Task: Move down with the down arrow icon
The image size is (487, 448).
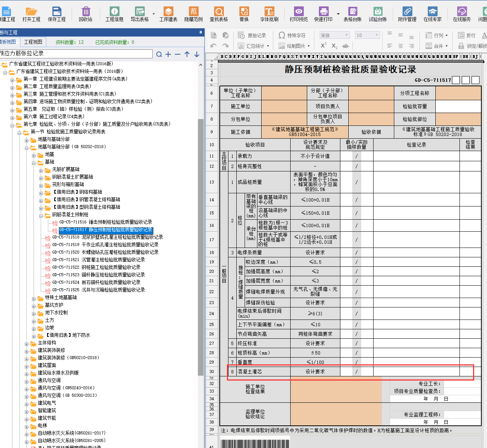Action: click(197, 54)
